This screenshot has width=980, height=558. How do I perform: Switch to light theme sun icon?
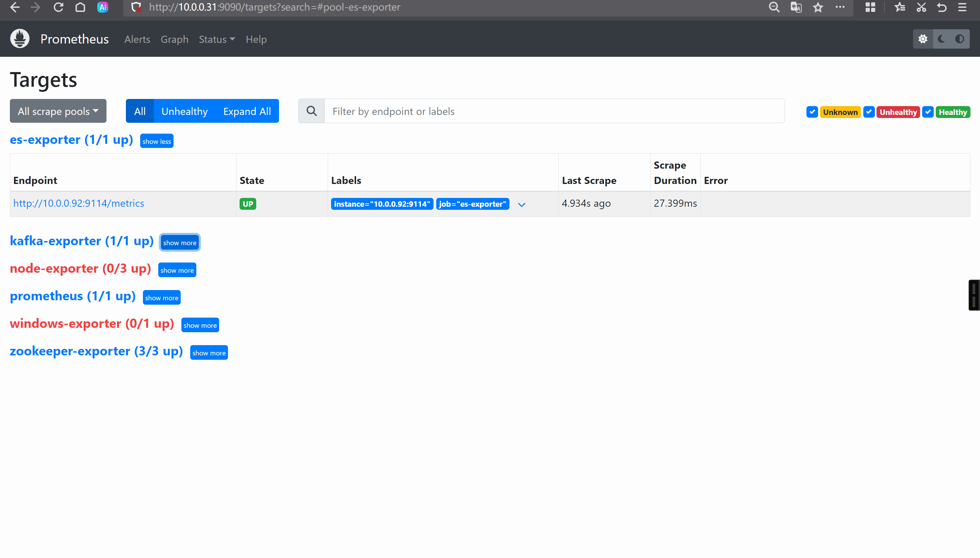pos(922,39)
